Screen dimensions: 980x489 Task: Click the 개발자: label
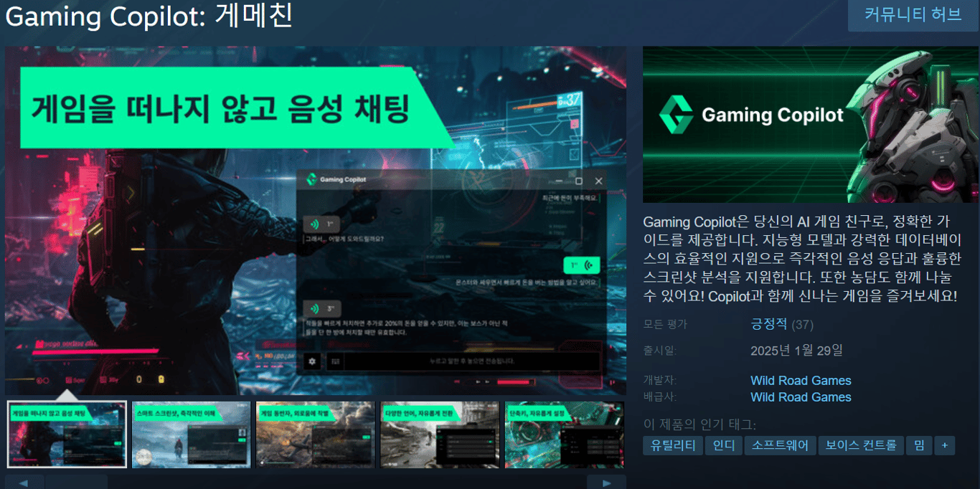[660, 381]
